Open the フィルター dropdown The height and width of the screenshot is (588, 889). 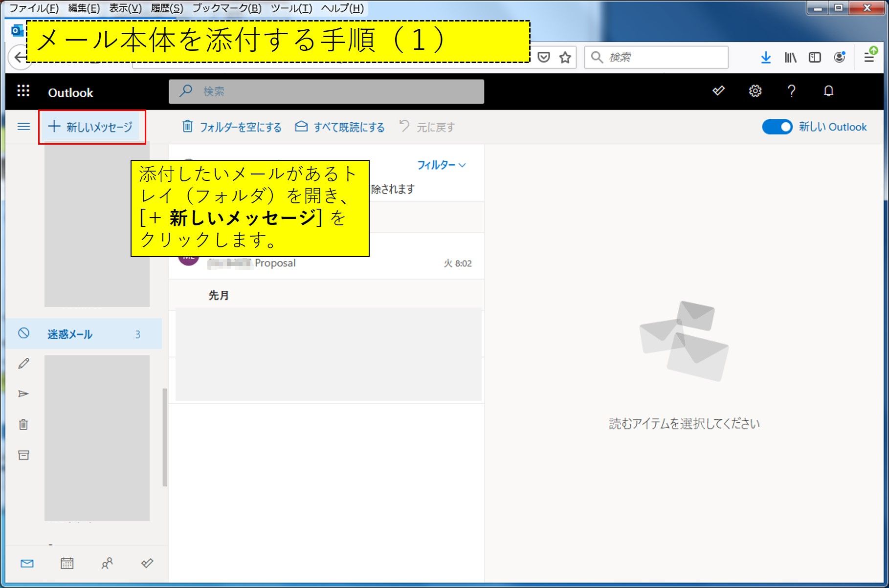point(441,165)
